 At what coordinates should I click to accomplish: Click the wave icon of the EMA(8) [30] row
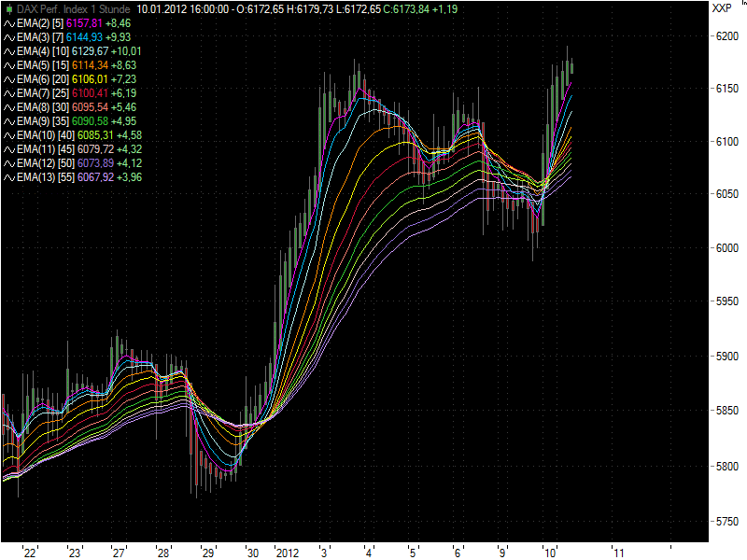[x=9, y=107]
